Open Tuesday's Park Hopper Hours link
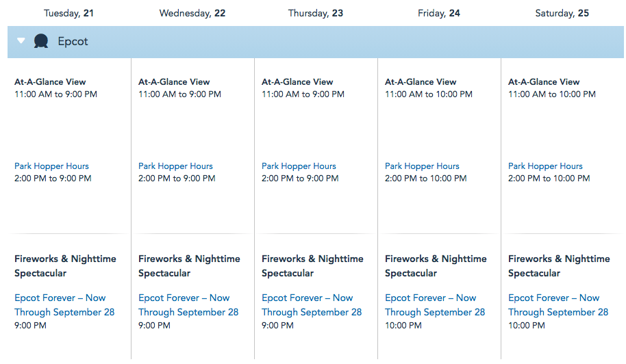The height and width of the screenshot is (364, 626). coord(51,166)
